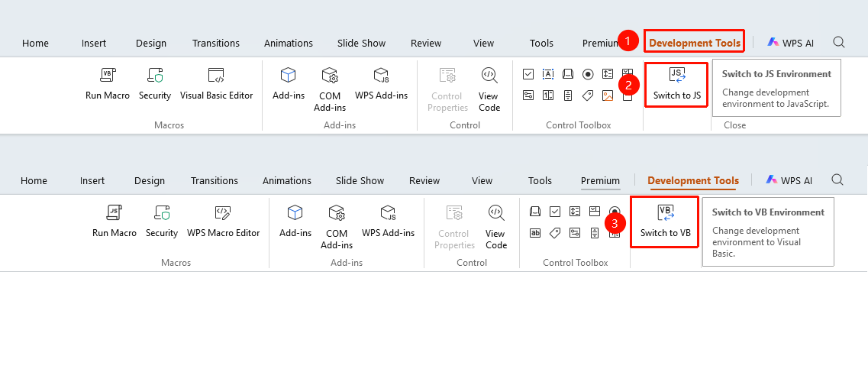
Task: Insert Toggle Button control from lower toolbox
Action: tap(575, 233)
